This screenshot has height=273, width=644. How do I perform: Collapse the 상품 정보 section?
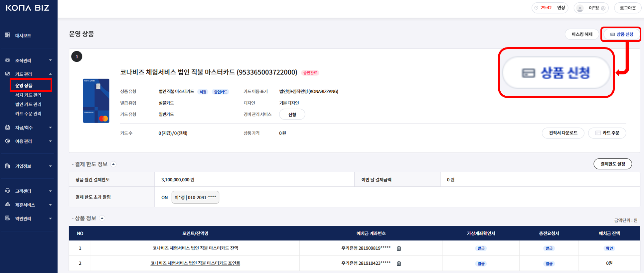point(102,218)
